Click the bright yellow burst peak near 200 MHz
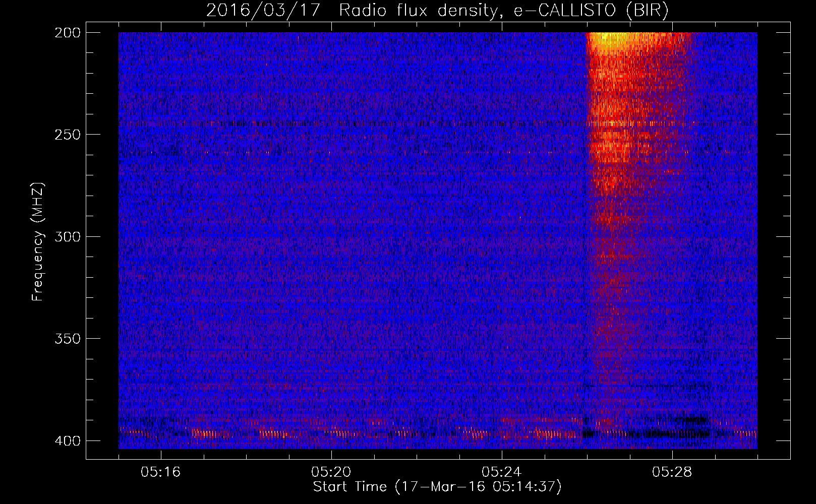This screenshot has height=504, width=816. tap(610, 40)
